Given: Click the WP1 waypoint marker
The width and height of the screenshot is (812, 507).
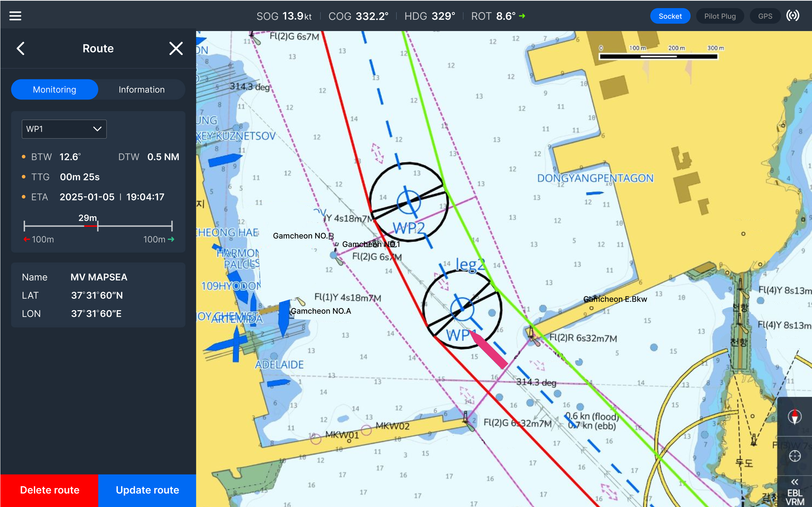Looking at the screenshot, I should click(462, 309).
